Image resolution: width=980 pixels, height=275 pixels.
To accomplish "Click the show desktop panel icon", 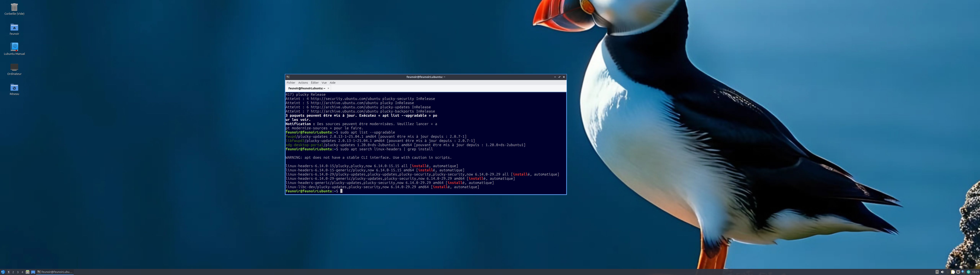I will (33, 272).
